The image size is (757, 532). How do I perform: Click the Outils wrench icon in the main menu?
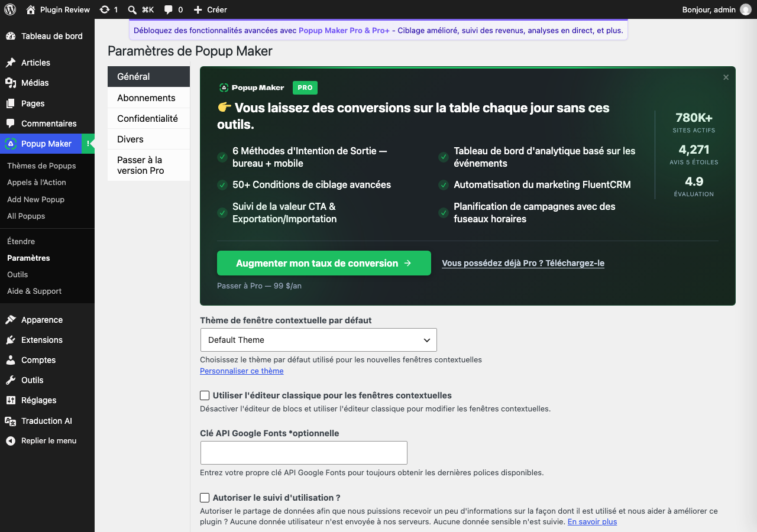[x=11, y=380]
